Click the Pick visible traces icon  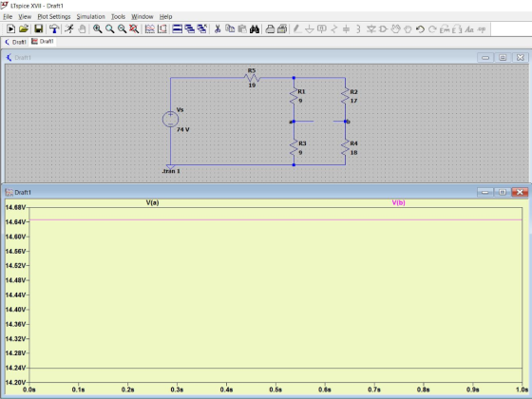pyautogui.click(x=162, y=29)
